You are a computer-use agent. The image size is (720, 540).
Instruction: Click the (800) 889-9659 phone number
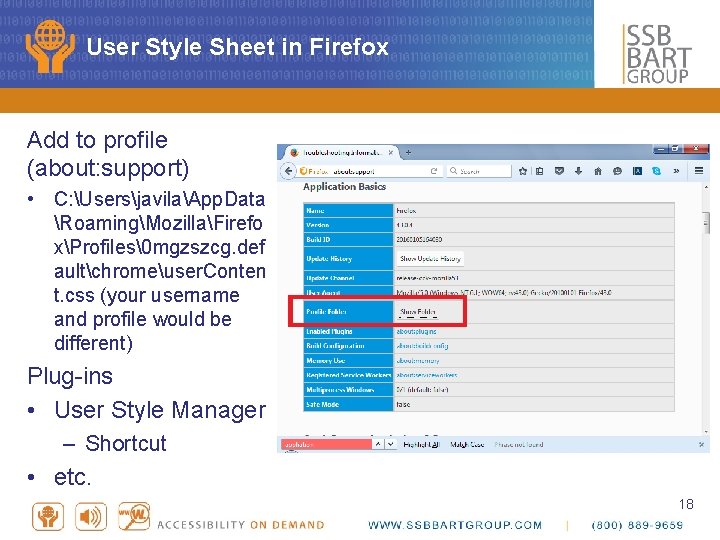click(x=637, y=525)
